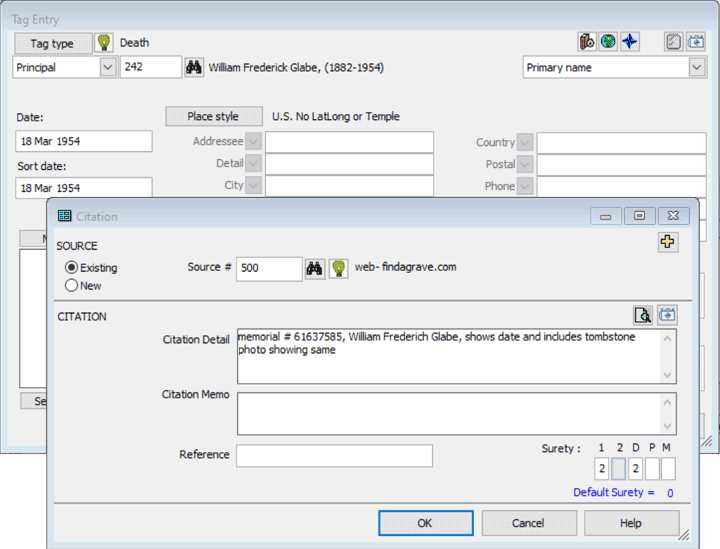Open the Principal role dropdown

[x=108, y=68]
